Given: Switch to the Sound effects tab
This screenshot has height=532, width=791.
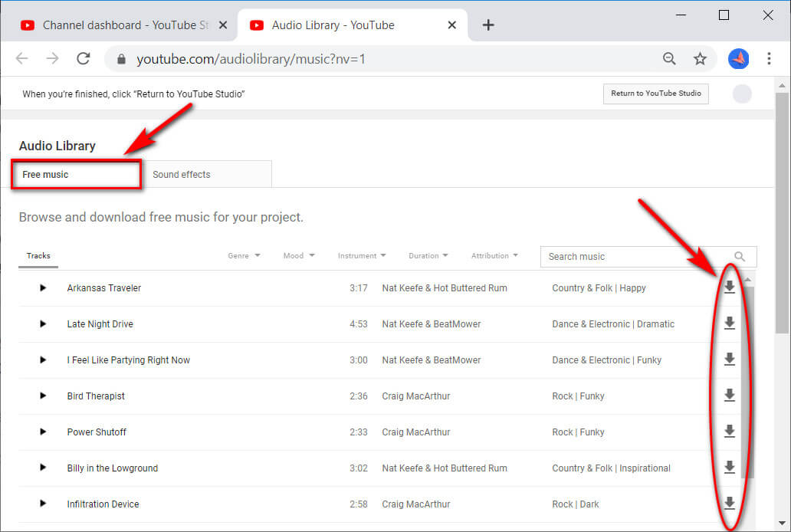Looking at the screenshot, I should pos(181,174).
